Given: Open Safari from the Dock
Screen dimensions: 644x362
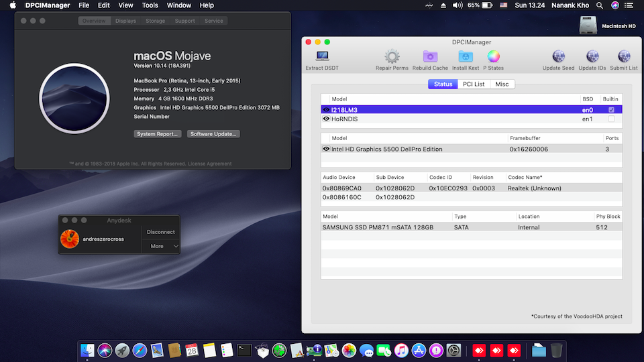Looking at the screenshot, I should (140, 351).
